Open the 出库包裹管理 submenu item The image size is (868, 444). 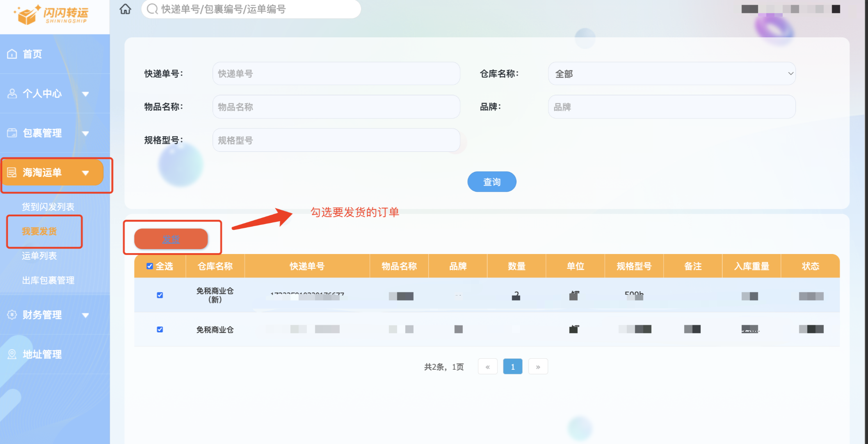(x=48, y=280)
